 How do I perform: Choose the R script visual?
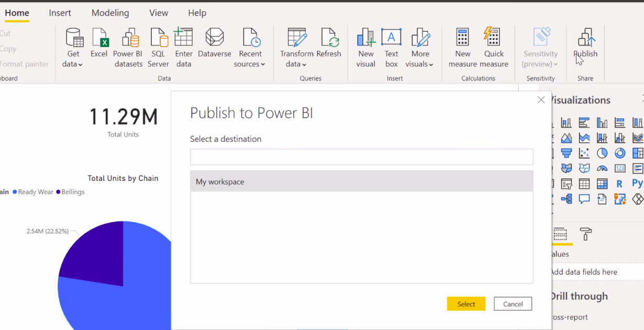tap(620, 184)
